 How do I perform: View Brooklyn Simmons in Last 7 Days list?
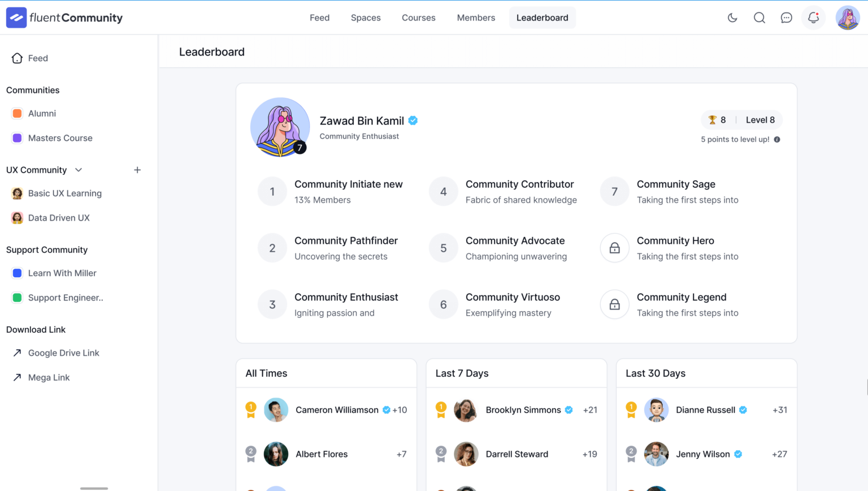(523, 410)
